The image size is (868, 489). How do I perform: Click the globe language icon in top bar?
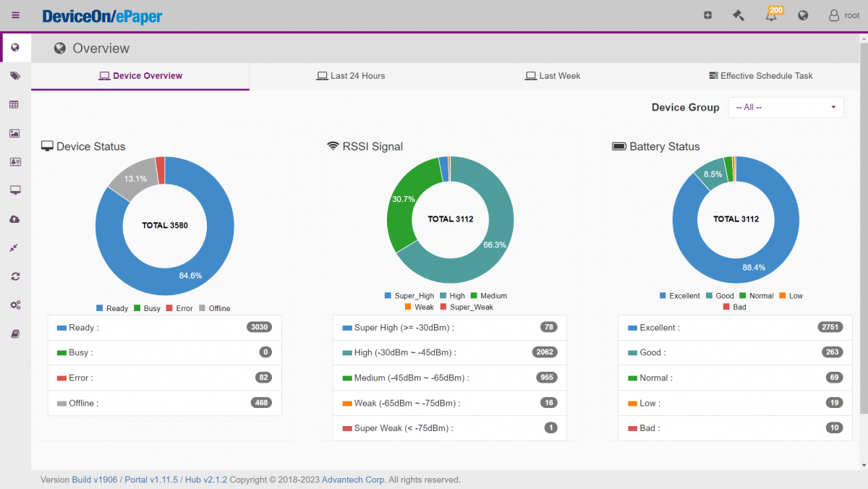[x=802, y=14]
